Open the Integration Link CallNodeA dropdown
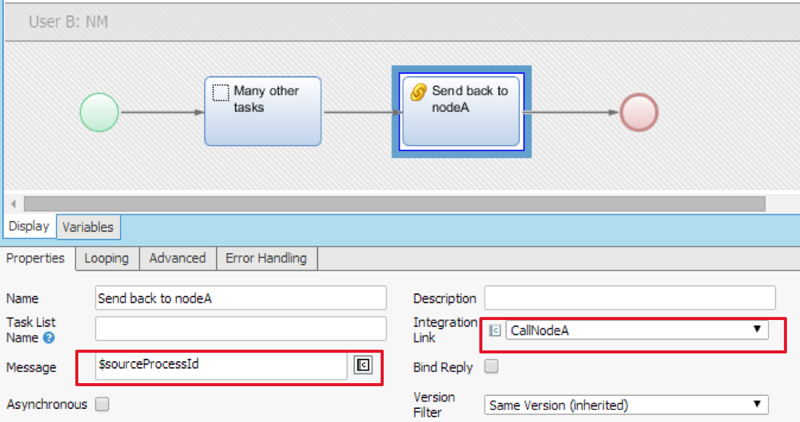Viewport: 800px width, 422px height. (x=756, y=330)
